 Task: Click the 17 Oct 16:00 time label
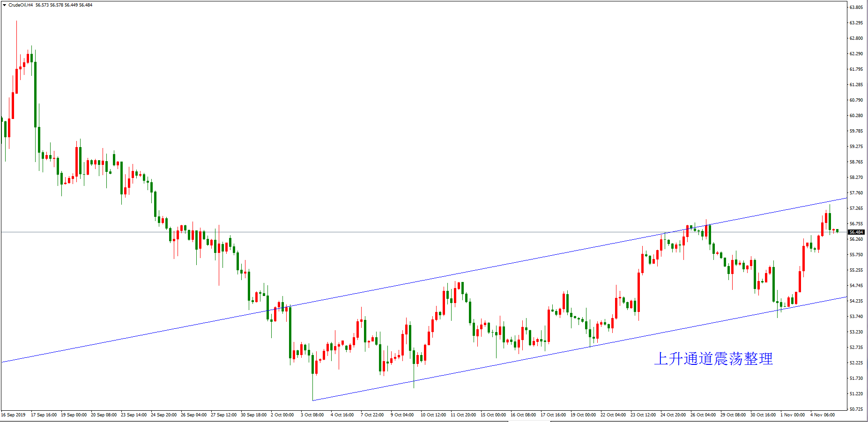(553, 415)
